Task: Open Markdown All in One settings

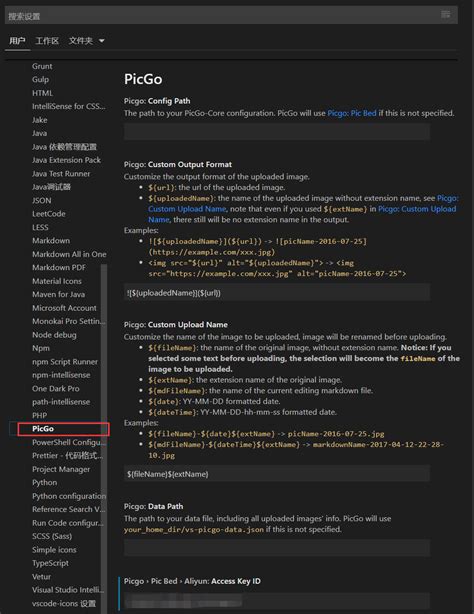Action: 69,254
